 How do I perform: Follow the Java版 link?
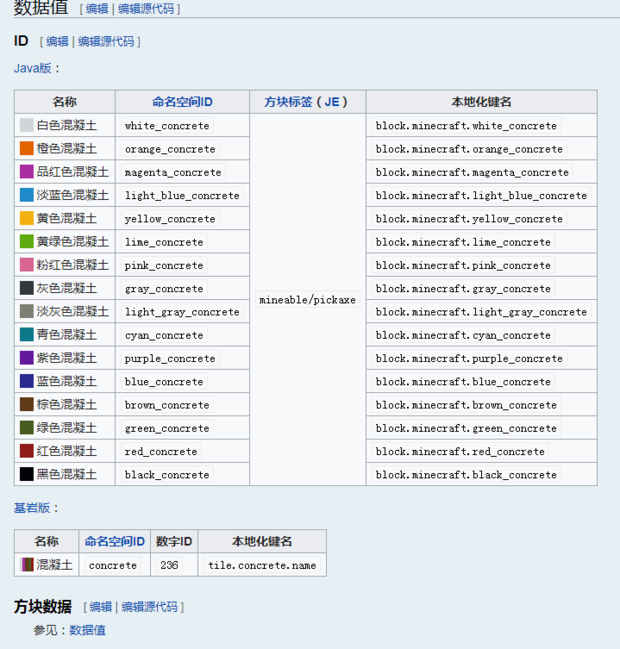coord(32,68)
